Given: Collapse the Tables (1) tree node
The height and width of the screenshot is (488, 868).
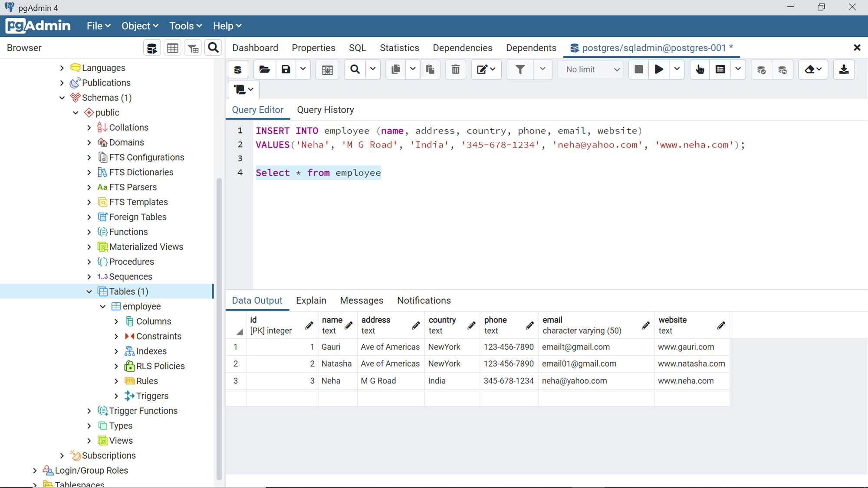Looking at the screenshot, I should [89, 291].
